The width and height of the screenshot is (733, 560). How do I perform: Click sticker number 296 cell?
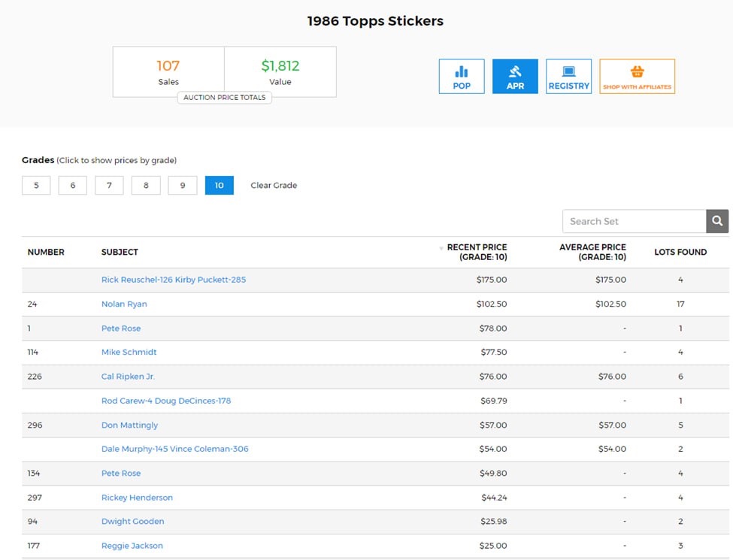coord(35,425)
